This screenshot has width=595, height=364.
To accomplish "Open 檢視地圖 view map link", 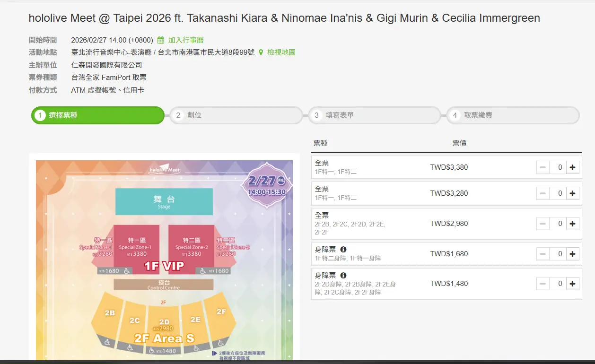I will [281, 52].
